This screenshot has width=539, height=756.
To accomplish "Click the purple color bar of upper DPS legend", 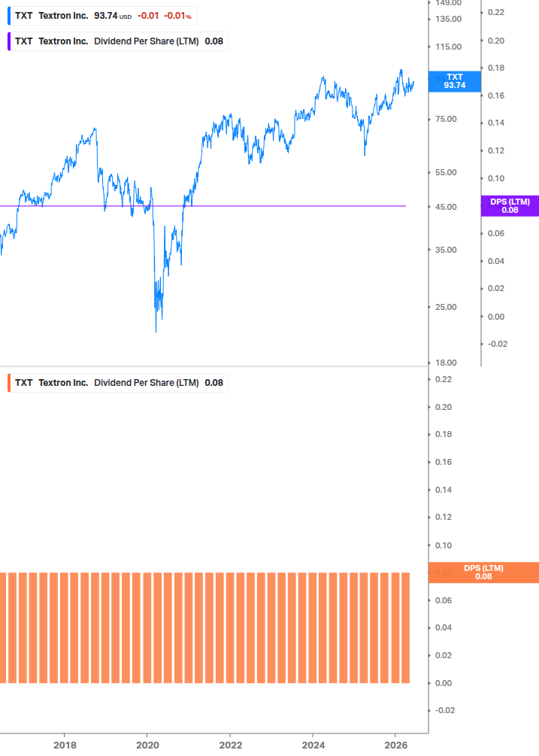I will coord(9,41).
